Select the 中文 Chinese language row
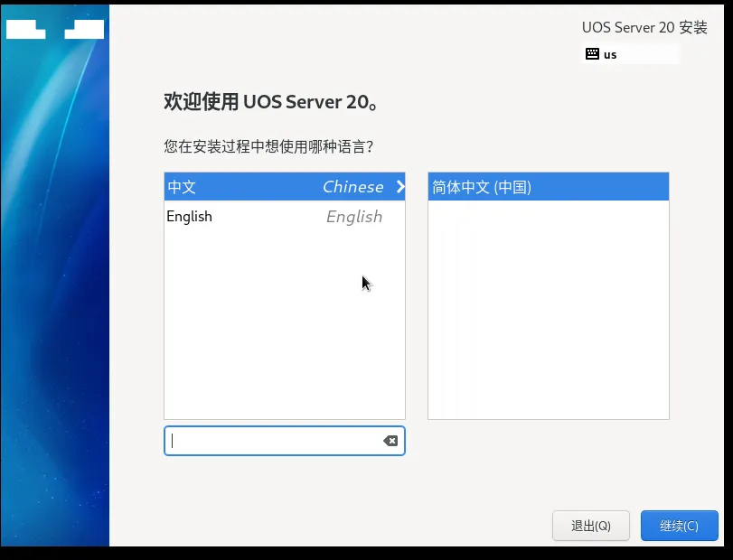Screen dimensions: 733x560 click(284, 186)
